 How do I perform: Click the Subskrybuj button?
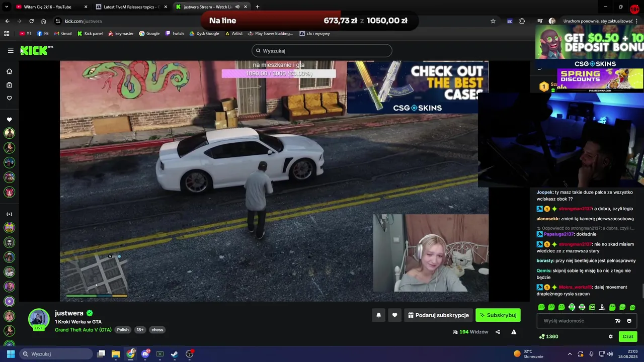[x=498, y=315]
